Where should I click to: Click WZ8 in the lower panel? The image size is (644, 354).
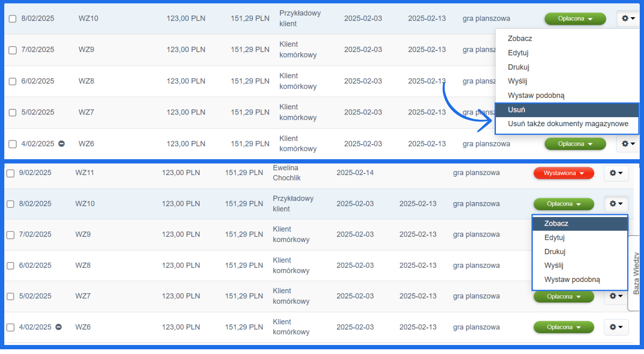click(83, 266)
